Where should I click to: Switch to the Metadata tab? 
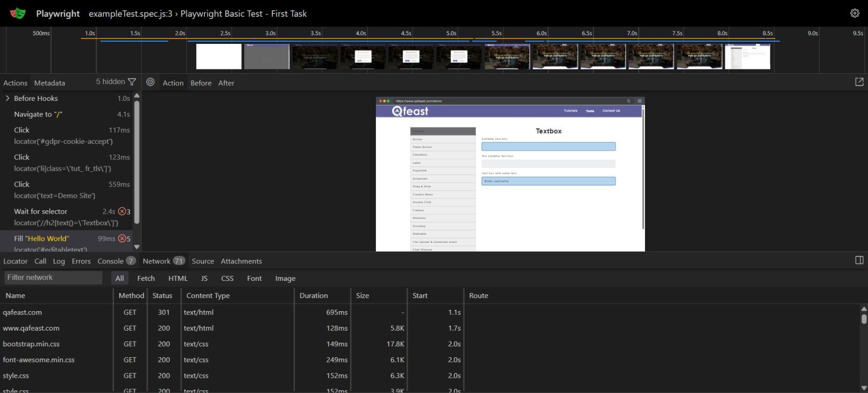pyautogui.click(x=49, y=83)
